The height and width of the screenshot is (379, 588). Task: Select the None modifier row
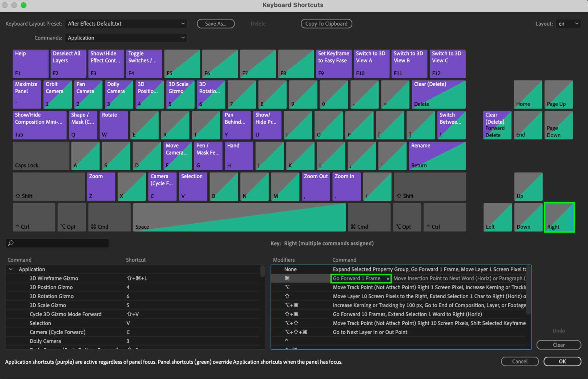[x=290, y=269]
